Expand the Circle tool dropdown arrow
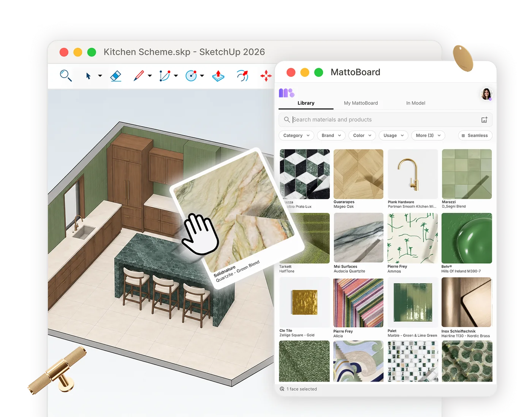This screenshot has height=417, width=532. click(x=202, y=76)
